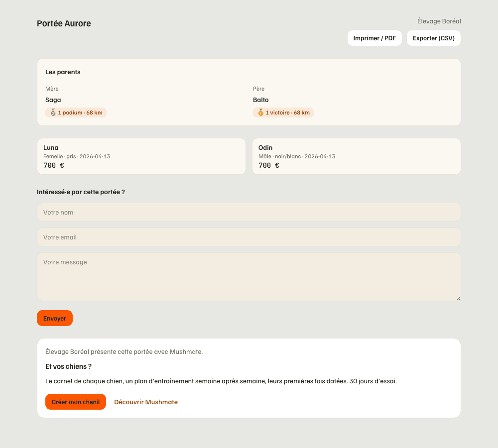Click Saga's 1 podium · 68 km badge
The width and height of the screenshot is (498, 448).
76,112
